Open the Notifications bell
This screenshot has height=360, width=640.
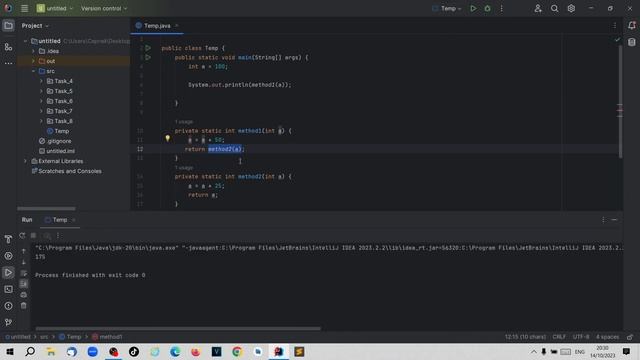click(631, 25)
